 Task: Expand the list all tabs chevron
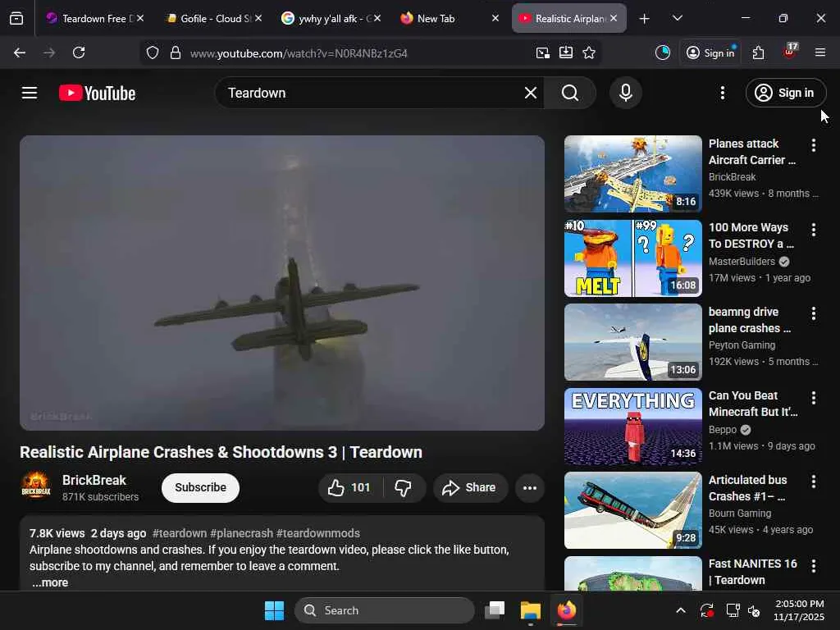pyautogui.click(x=677, y=18)
